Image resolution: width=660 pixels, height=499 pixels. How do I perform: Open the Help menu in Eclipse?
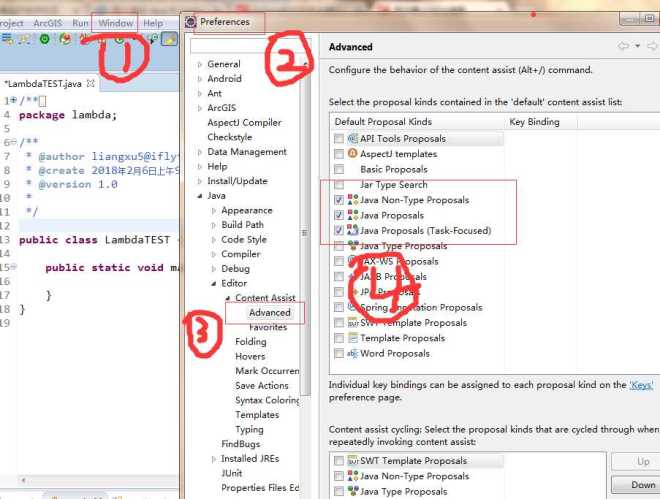(x=153, y=23)
